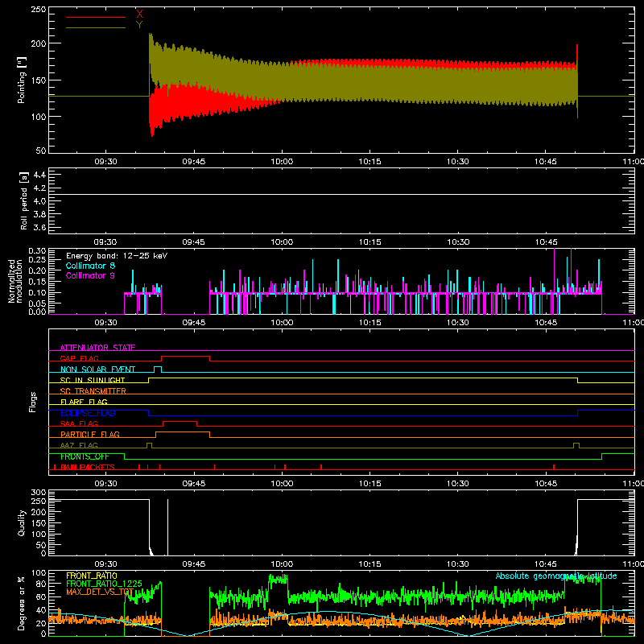Click the green FRONTS_OFF label
The width and height of the screenshot is (644, 644).
pos(85,456)
